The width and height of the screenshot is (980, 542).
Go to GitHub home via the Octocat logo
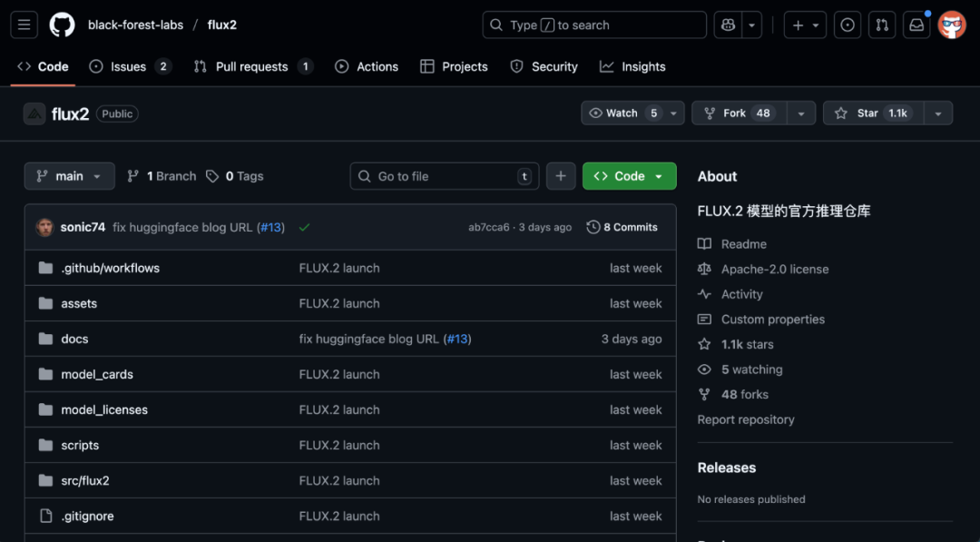click(x=61, y=25)
